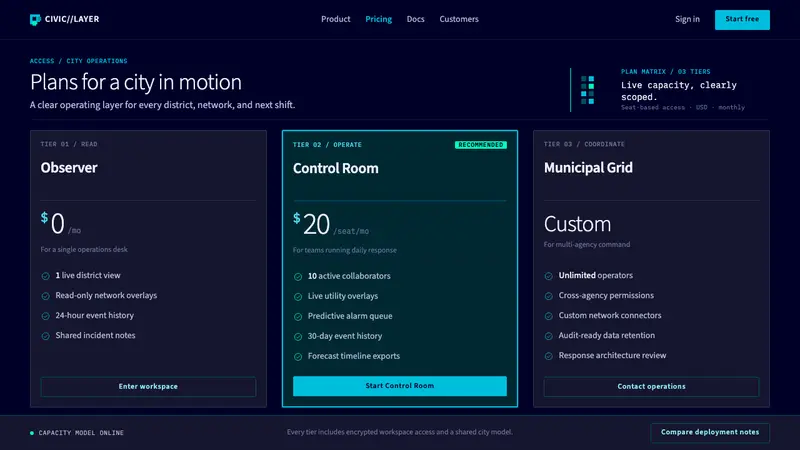Click 'CAPACITY MODEL ONLINE' status text
The height and width of the screenshot is (450, 800).
pos(81,433)
